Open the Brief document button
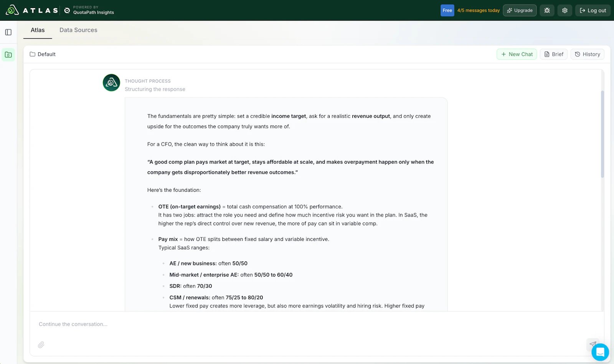The image size is (614, 364). [553, 54]
